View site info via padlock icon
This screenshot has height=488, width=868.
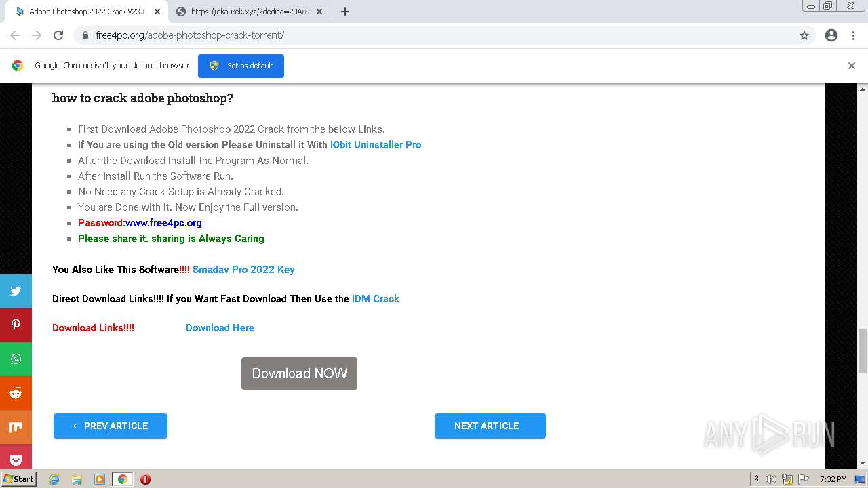(x=85, y=35)
